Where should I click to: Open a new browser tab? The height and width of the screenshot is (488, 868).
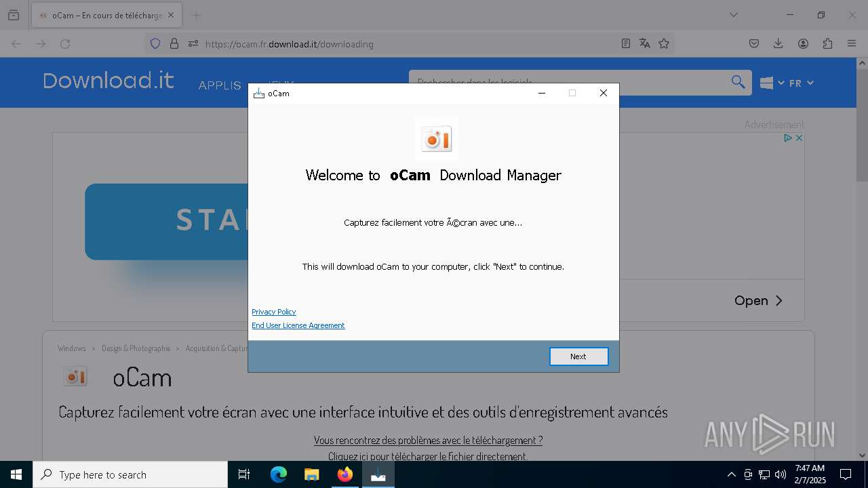pyautogui.click(x=196, y=15)
